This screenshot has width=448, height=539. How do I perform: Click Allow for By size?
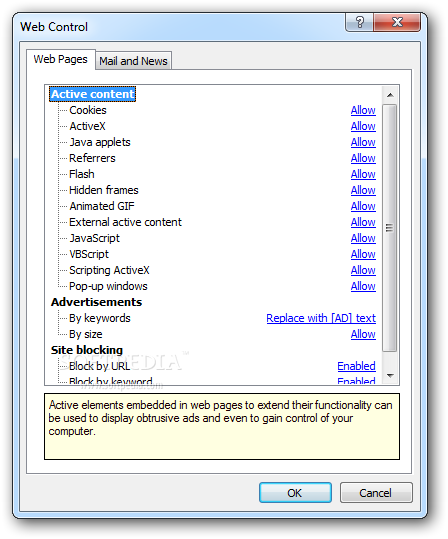[363, 334]
